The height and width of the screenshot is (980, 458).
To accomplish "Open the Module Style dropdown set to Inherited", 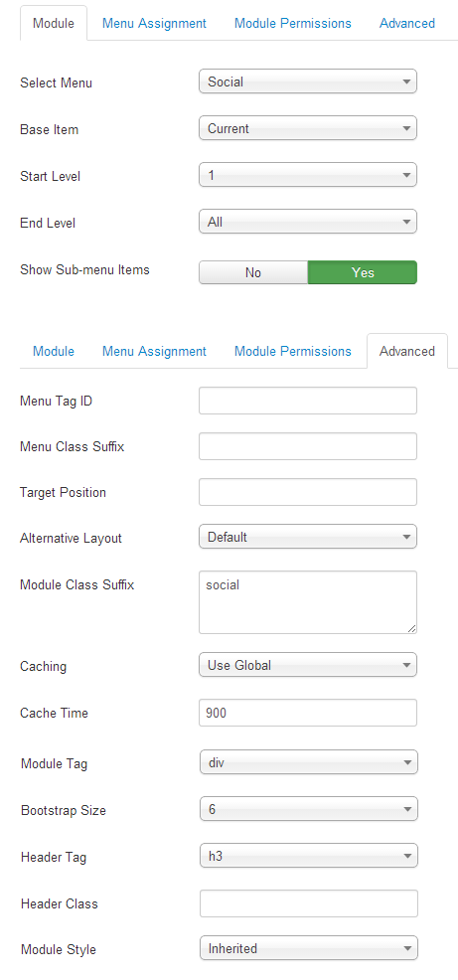I will [x=309, y=948].
